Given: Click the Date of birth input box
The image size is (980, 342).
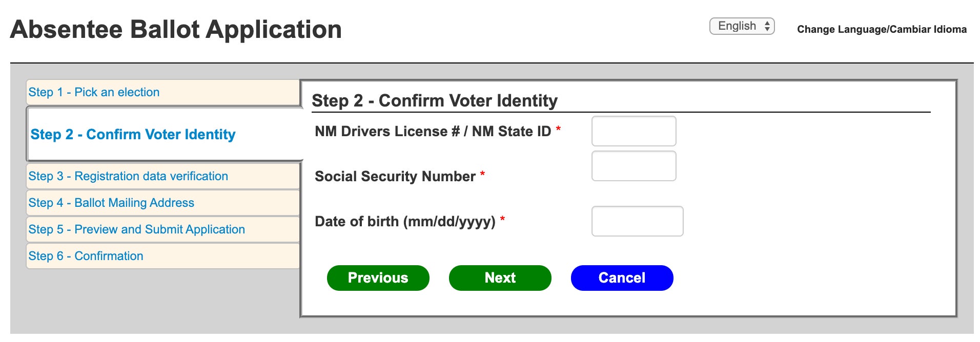Looking at the screenshot, I should (x=637, y=221).
